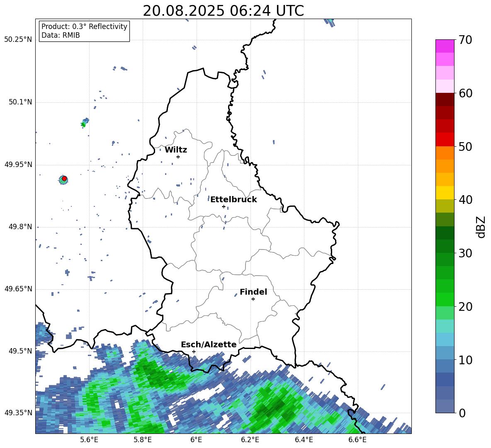Click the dBZ colorbar axis label
The height and width of the screenshot is (448, 491).
481,227
